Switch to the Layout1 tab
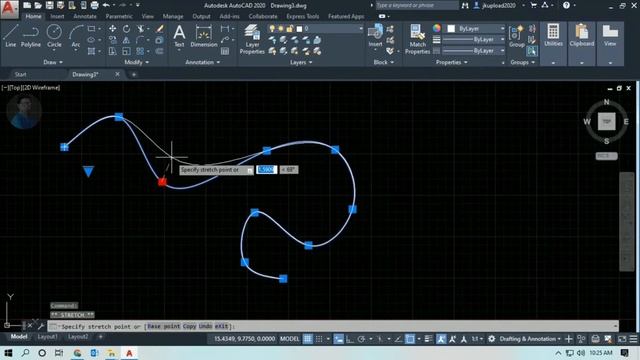 pyautogui.click(x=47, y=337)
